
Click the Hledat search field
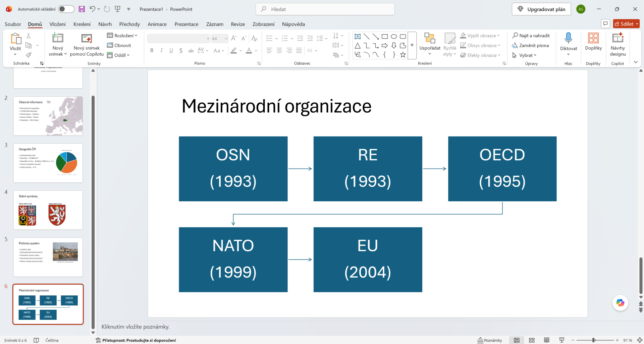point(325,9)
